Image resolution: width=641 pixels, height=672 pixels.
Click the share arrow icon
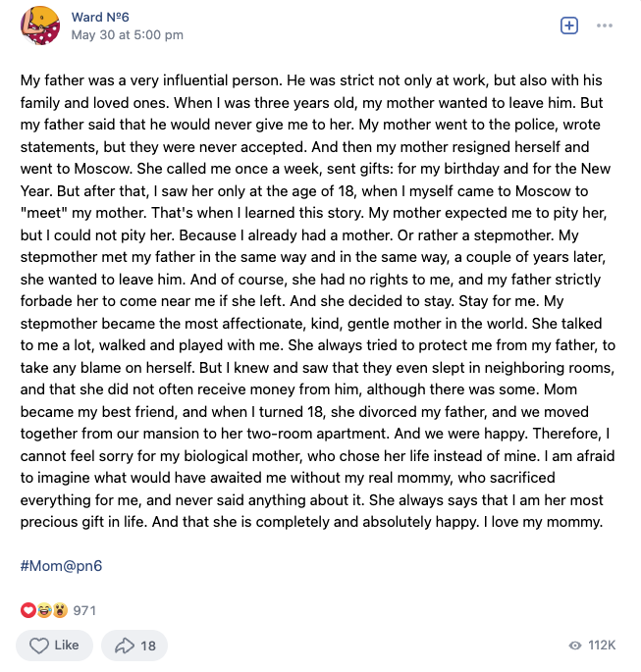125,646
